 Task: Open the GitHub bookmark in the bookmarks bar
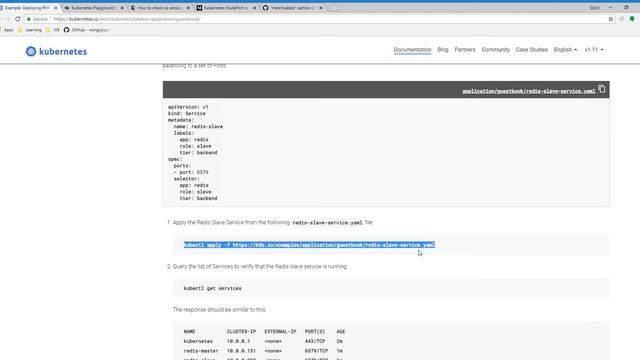coord(86,30)
